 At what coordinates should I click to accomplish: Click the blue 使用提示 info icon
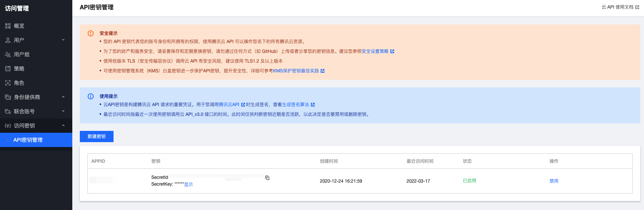[91, 96]
